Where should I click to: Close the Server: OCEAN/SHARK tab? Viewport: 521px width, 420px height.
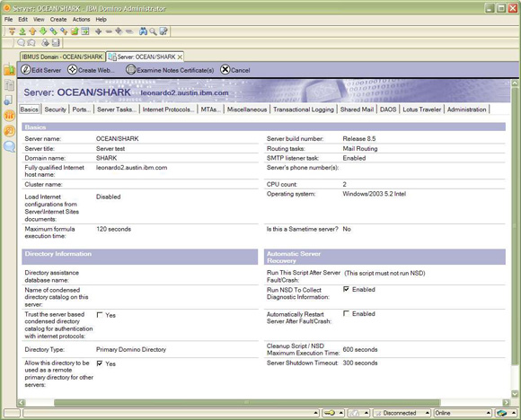(x=180, y=57)
